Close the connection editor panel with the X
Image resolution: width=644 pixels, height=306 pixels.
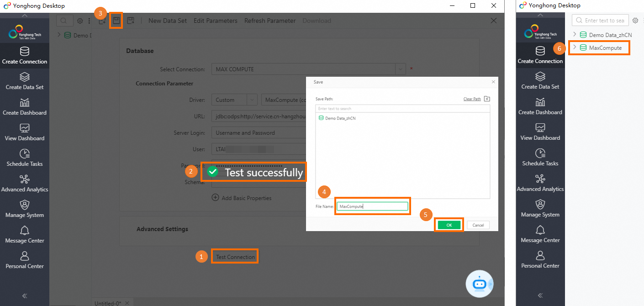click(493, 21)
